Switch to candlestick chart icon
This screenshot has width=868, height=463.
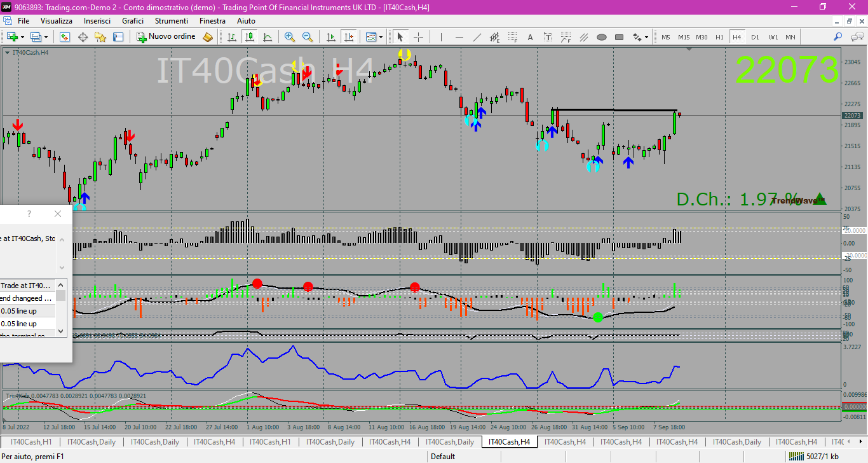(250, 37)
